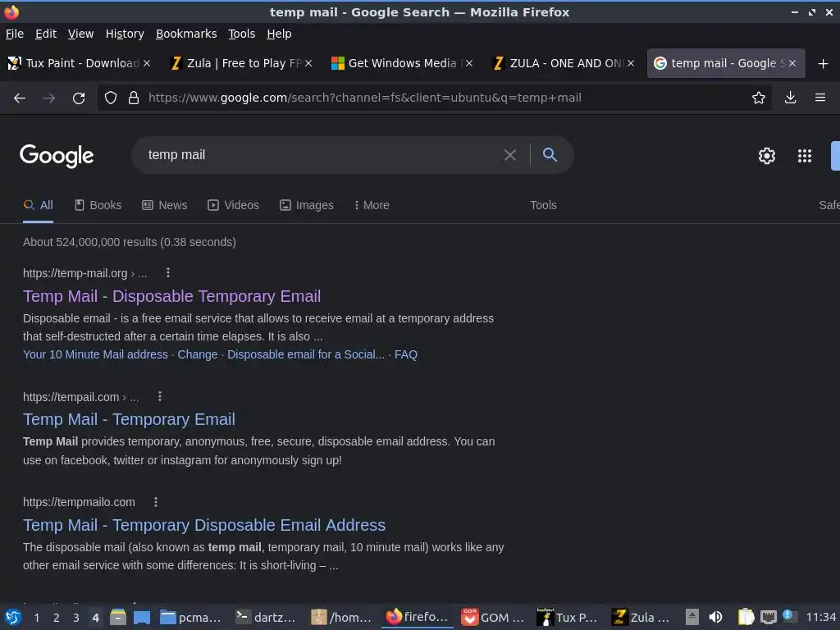The height and width of the screenshot is (630, 840).
Task: Click the site security padlock icon
Action: pyautogui.click(x=134, y=98)
